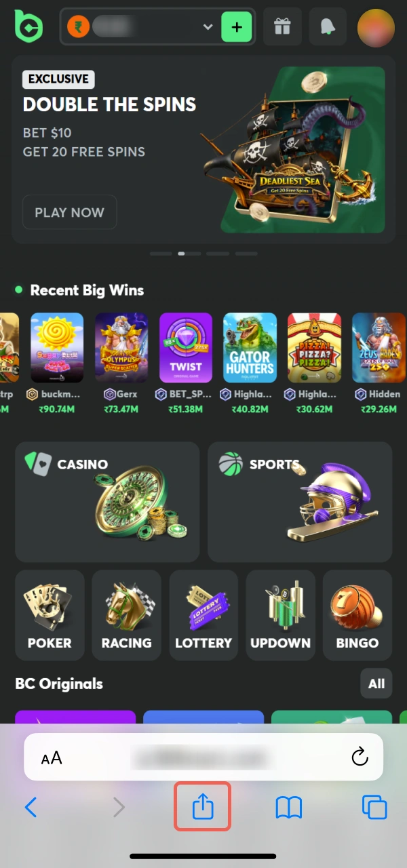407x868 pixels.
Task: Tap the green plus deposit button
Action: click(237, 27)
